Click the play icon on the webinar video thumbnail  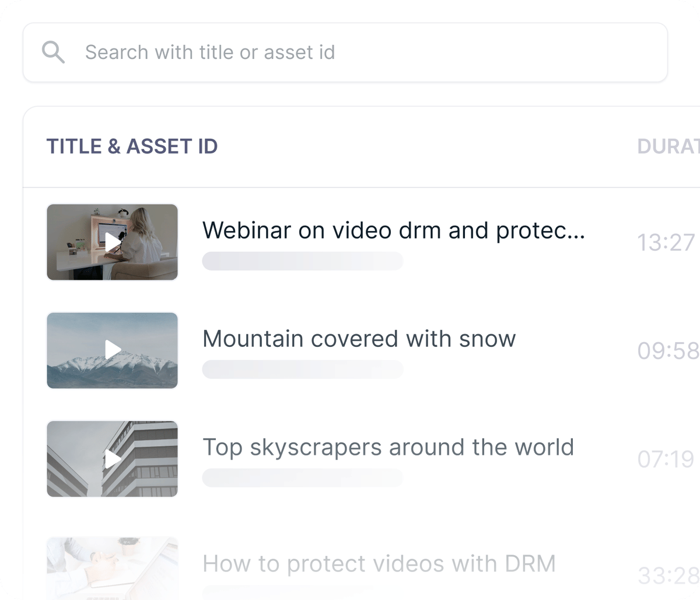coord(112,242)
